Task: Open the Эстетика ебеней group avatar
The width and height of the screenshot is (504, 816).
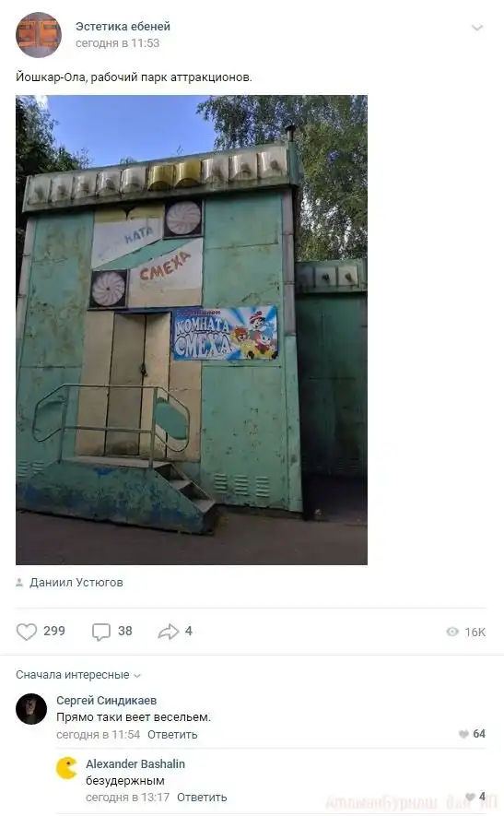Action: click(x=39, y=35)
